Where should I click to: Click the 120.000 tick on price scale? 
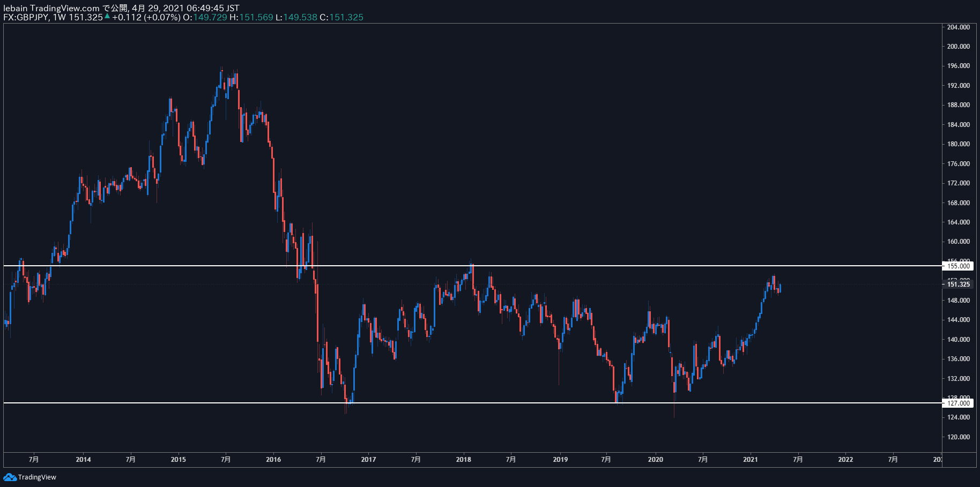958,437
